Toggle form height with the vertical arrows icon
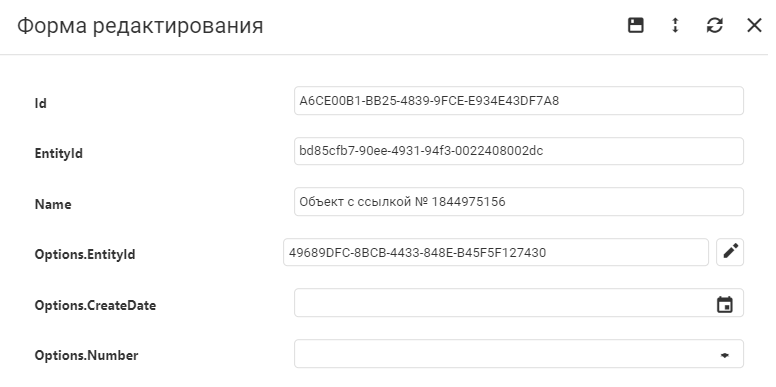Image resolution: width=776 pixels, height=387 pixels. coord(675,25)
